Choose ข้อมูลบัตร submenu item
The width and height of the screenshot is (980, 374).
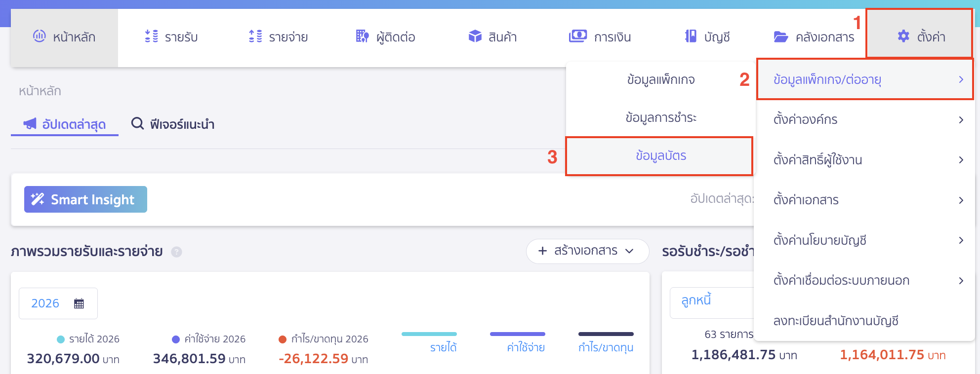(x=659, y=156)
